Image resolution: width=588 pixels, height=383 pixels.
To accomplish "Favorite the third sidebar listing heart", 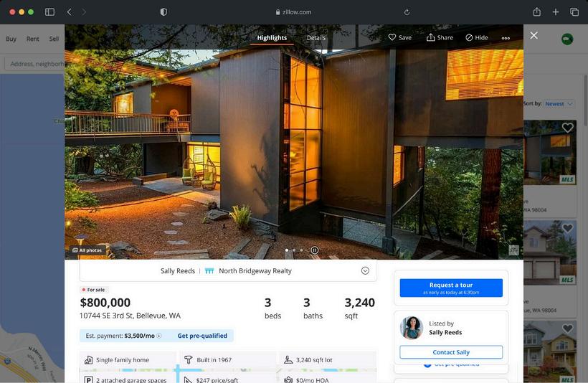I will tap(567, 328).
